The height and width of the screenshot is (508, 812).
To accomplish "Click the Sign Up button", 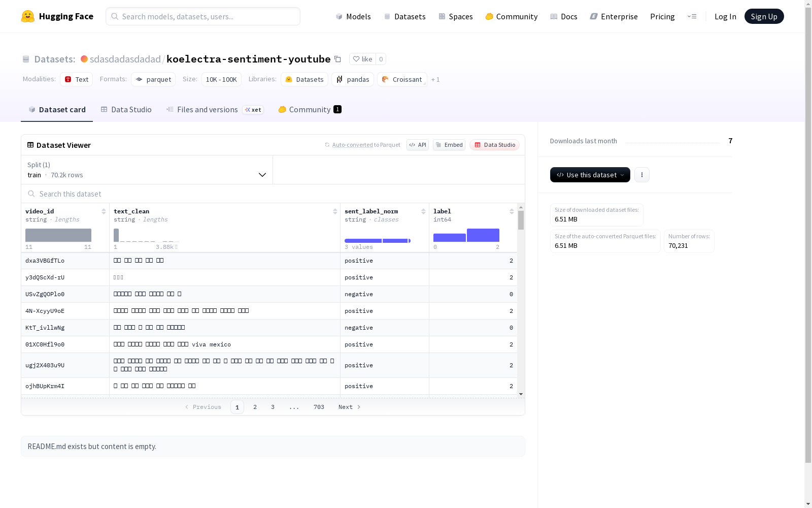I will coord(764,16).
